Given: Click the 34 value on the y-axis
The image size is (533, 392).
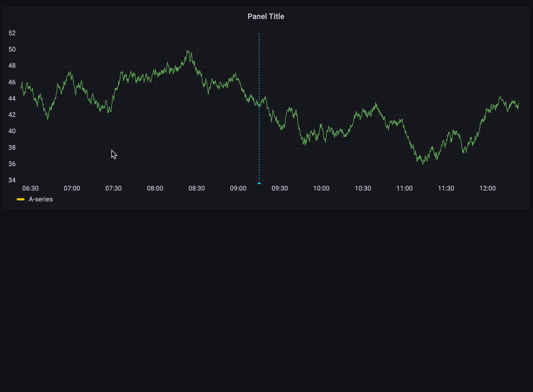Looking at the screenshot, I should point(12,180).
